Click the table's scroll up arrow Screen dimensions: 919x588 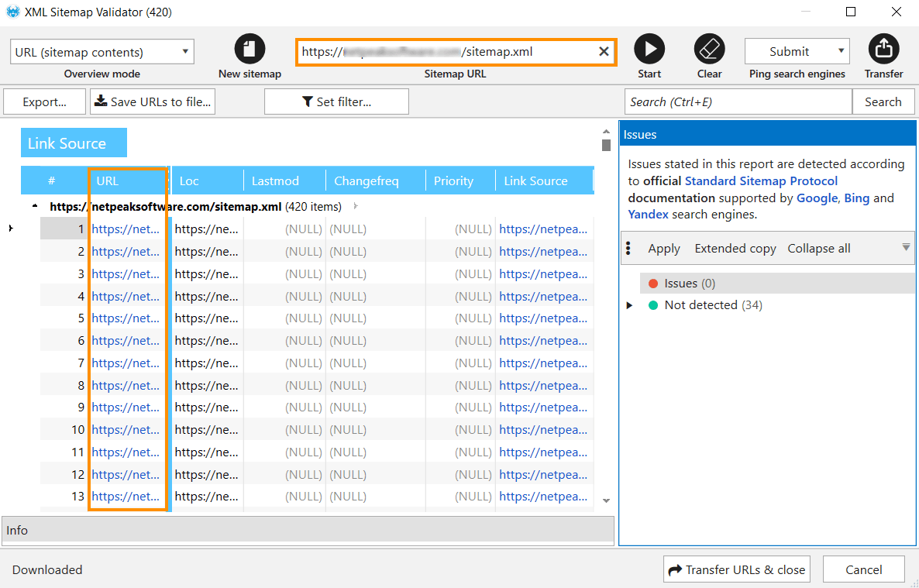(x=606, y=132)
